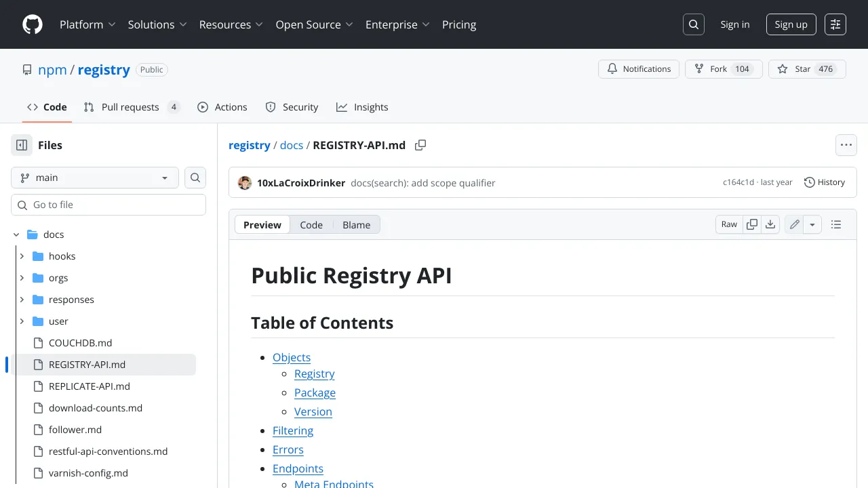The width and height of the screenshot is (868, 488).
Task: Jump to the Endpoints section
Action: pos(298,468)
